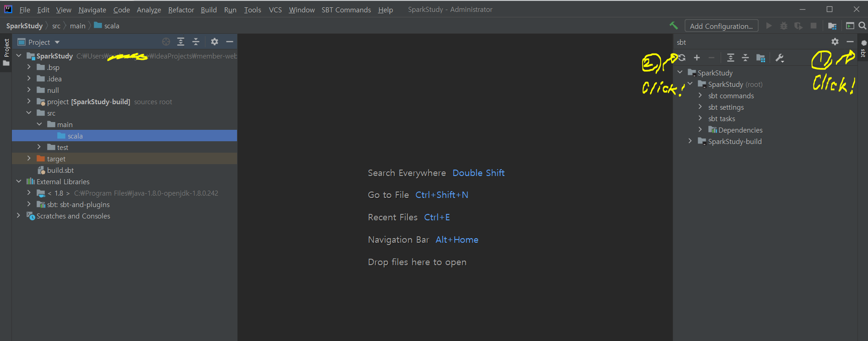Viewport: 868px width, 341px height.
Task: Open the Navigate menu
Action: tap(92, 10)
